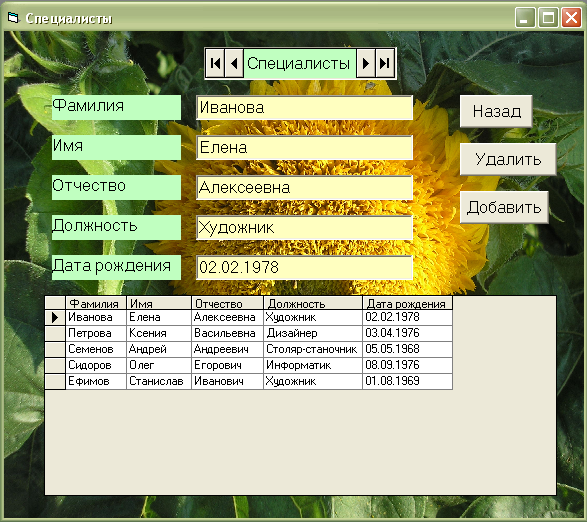Select the Фамилия column header in grid
This screenshot has height=522, width=587.
point(96,303)
